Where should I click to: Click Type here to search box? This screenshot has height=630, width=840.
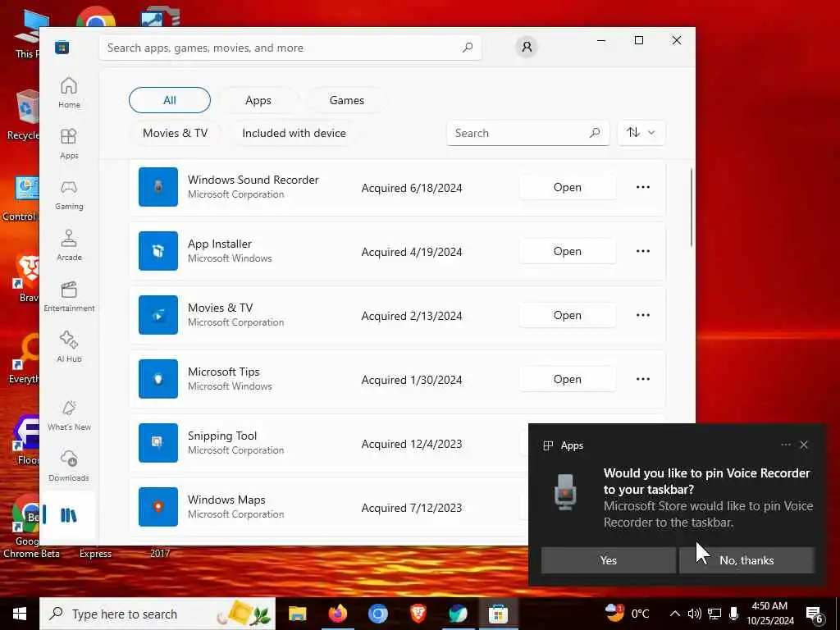pyautogui.click(x=157, y=614)
